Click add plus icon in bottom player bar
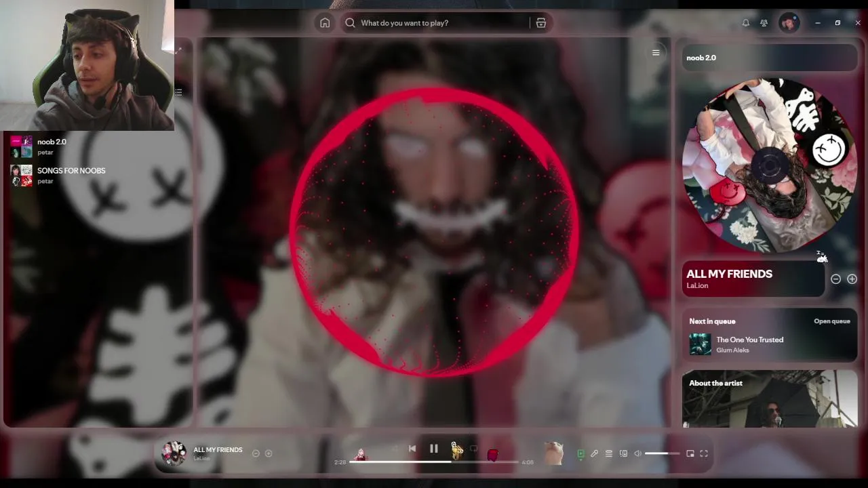 (x=269, y=453)
